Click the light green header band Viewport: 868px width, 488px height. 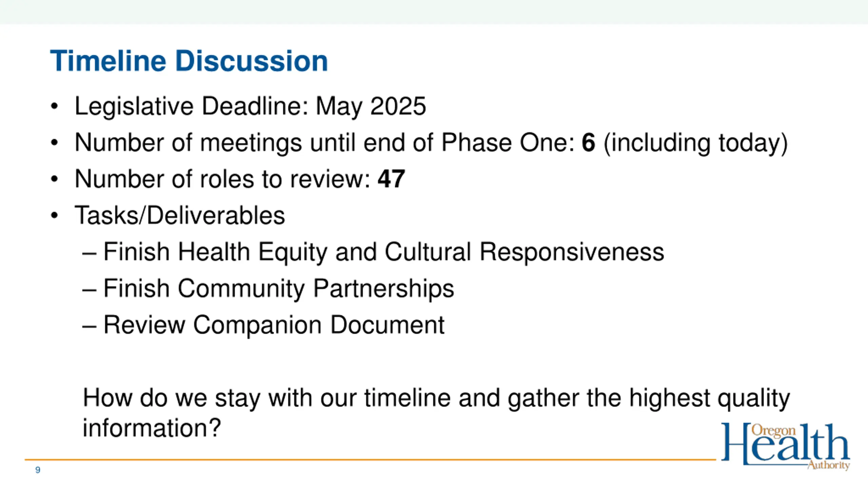pos(434,12)
